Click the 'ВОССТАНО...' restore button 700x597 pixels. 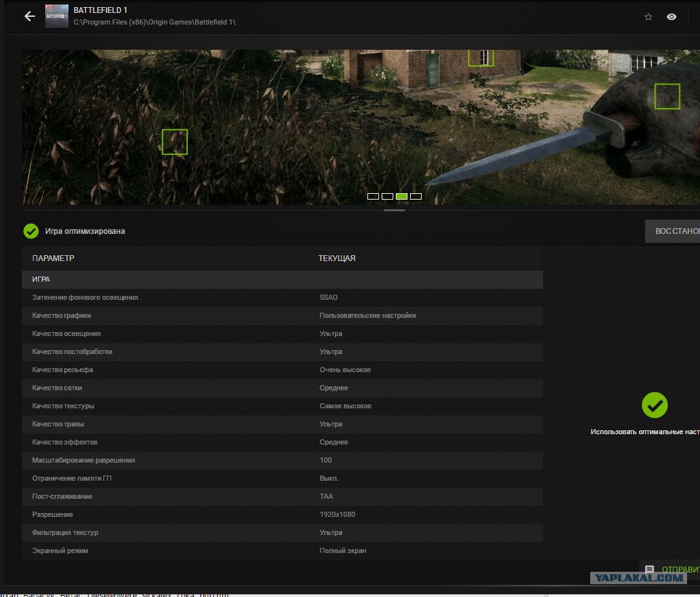click(672, 231)
